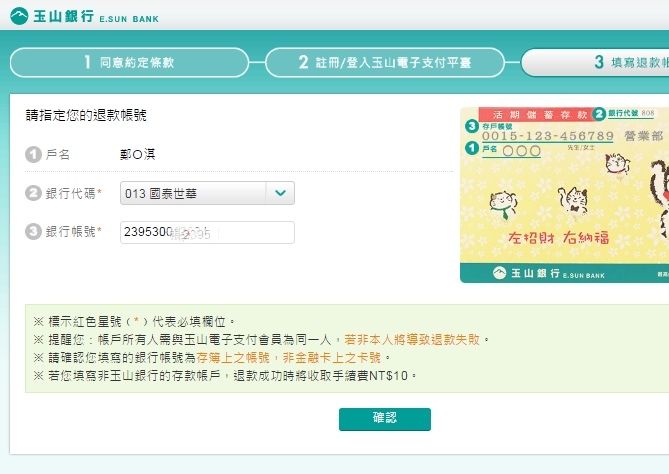Select step 2 註冊/登入玉山電子支付平臺 tab
Screen dimensions: 669x474
tap(385, 62)
